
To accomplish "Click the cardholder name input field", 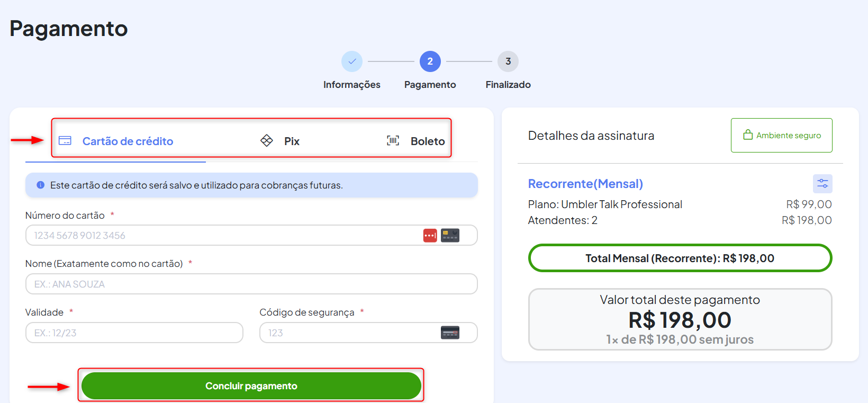I will [251, 284].
